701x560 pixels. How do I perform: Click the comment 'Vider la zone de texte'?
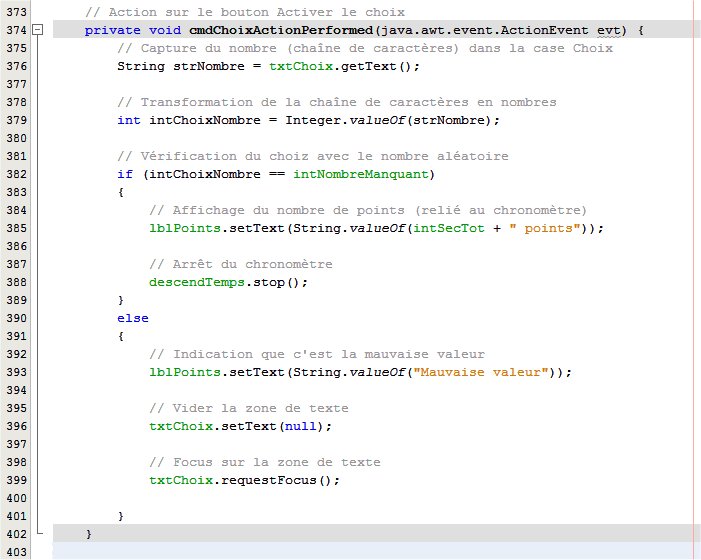[249, 408]
